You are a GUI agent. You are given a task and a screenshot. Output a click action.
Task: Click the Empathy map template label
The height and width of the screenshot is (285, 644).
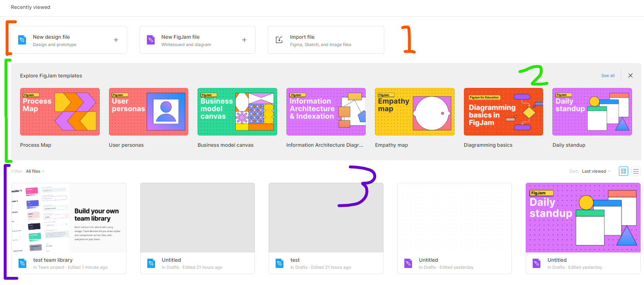[391, 145]
